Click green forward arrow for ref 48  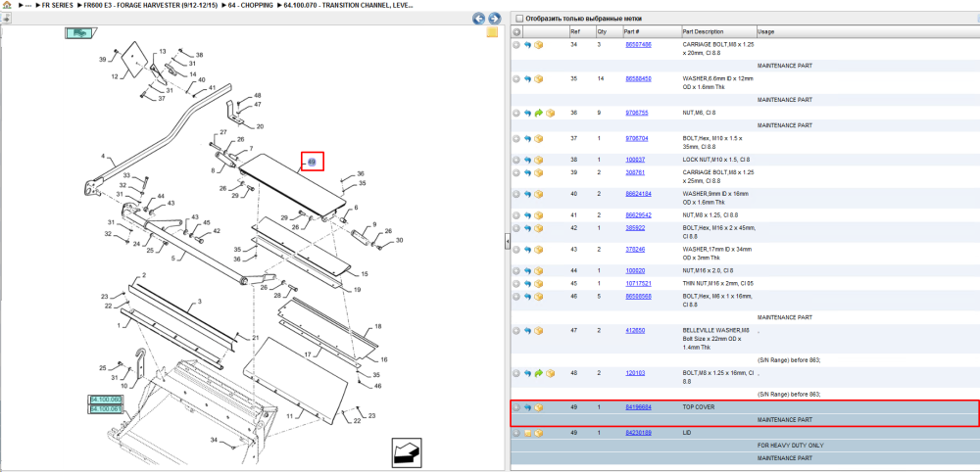point(539,373)
